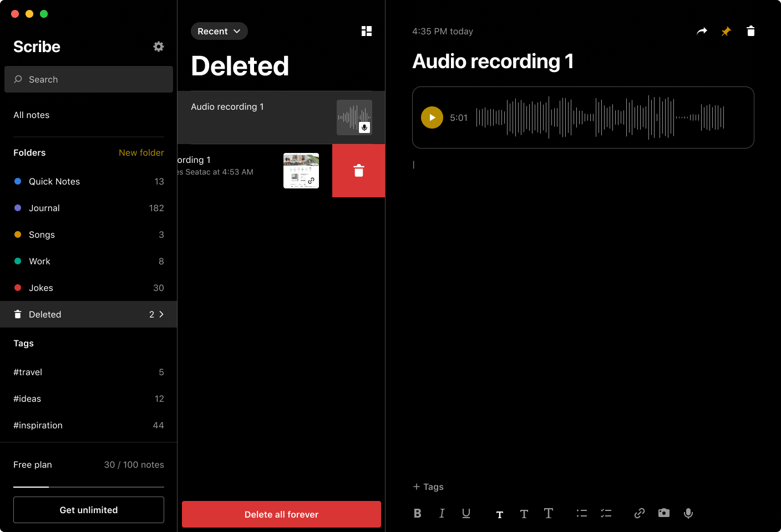Image resolution: width=781 pixels, height=532 pixels.
Task: Click the Free plan usage bar
Action: coord(89,487)
